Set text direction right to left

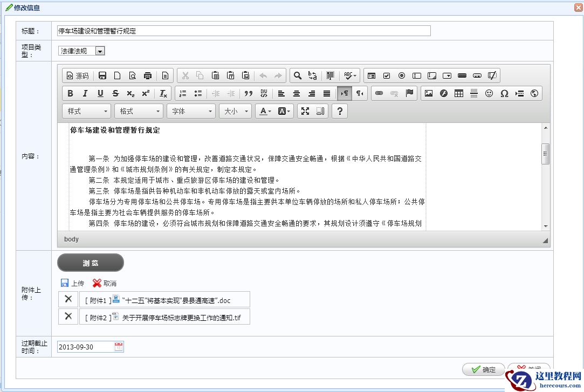pyautogui.click(x=360, y=93)
